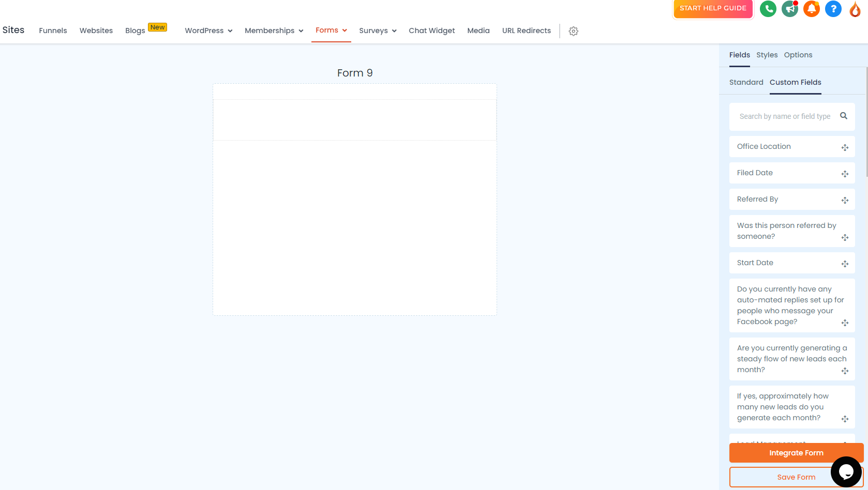Click the Integrate Form button
This screenshot has height=490, width=868.
pos(796,453)
